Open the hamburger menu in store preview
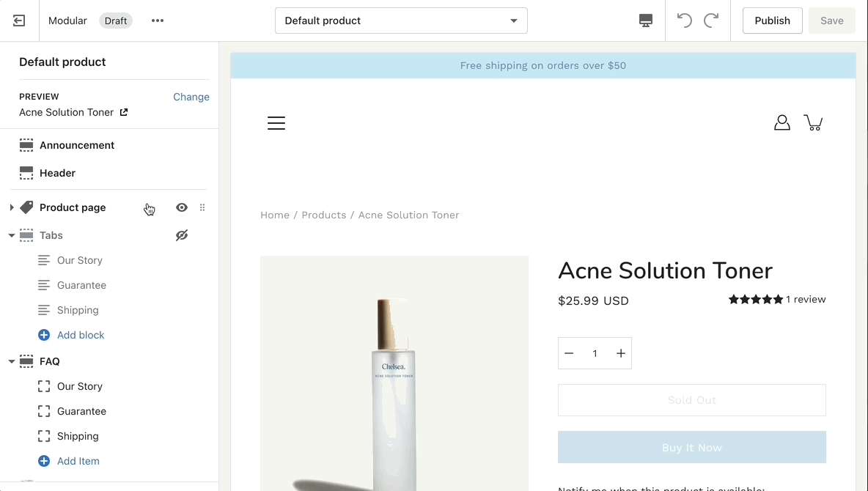Image resolution: width=868 pixels, height=491 pixels. point(276,123)
